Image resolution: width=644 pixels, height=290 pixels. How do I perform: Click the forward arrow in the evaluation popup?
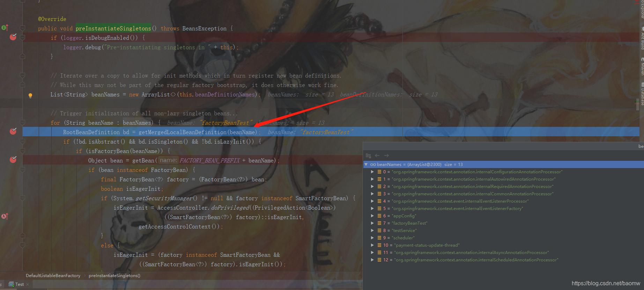[x=386, y=155]
